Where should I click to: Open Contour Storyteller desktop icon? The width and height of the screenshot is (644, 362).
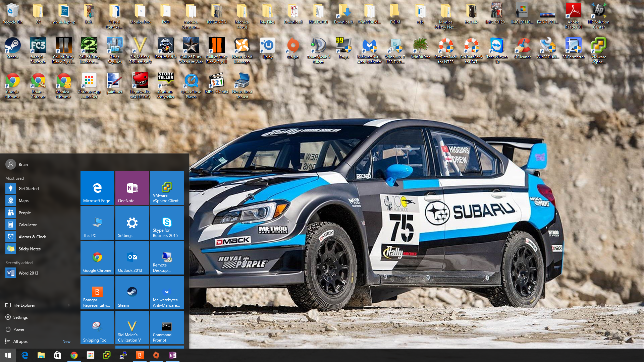click(x=166, y=86)
